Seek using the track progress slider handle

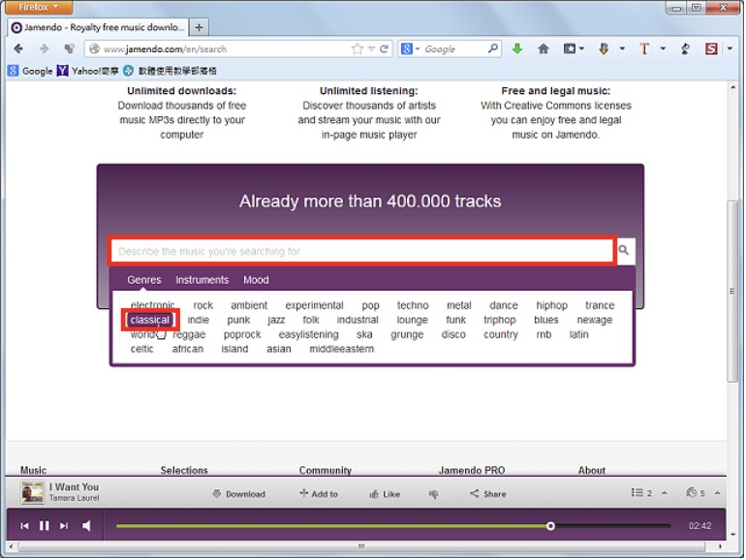tap(550, 526)
